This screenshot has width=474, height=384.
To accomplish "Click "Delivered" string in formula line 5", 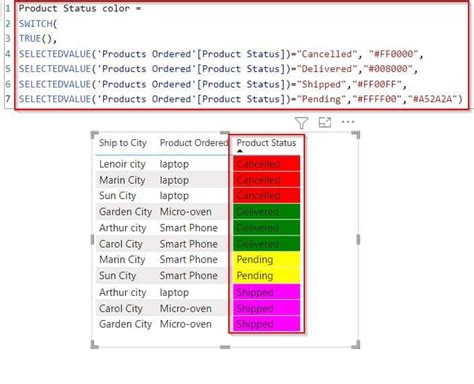I will click(327, 69).
